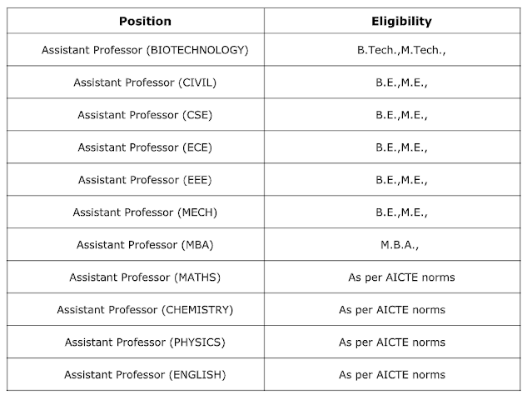
Task: Click the M.B.A., eligibility cell
Action: tap(392, 244)
